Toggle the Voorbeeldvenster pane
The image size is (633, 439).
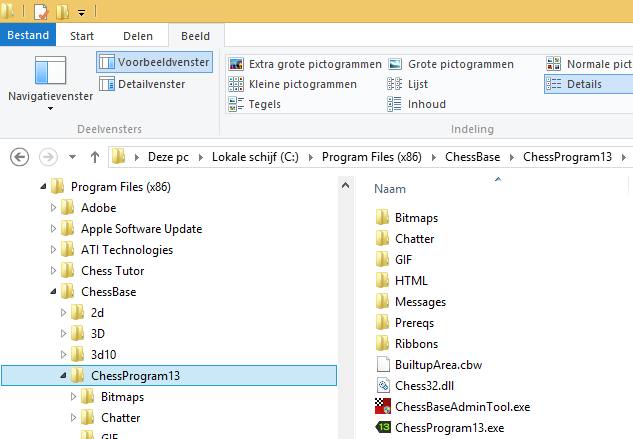(x=155, y=62)
